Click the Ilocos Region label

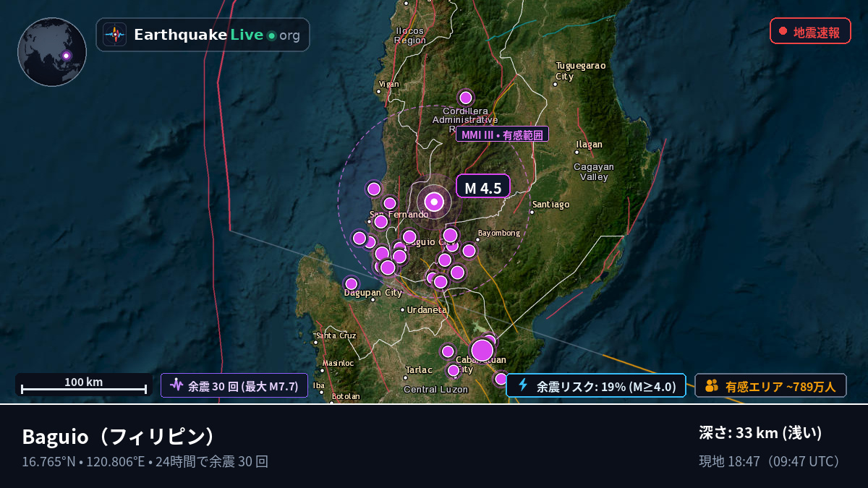[x=410, y=35]
